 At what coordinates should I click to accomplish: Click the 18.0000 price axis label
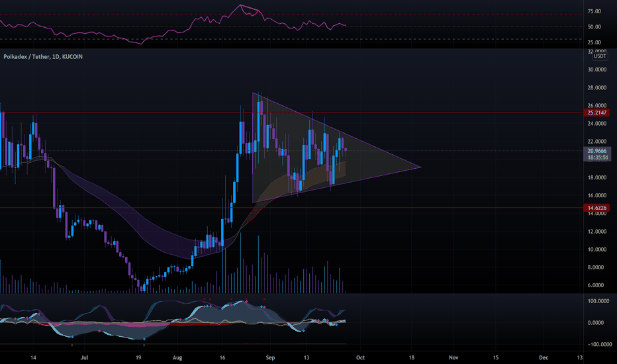pyautogui.click(x=596, y=177)
